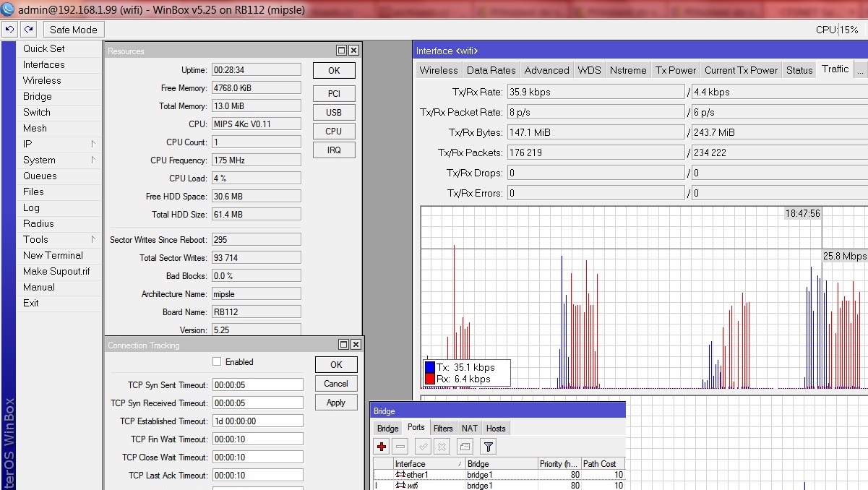Click the undo arrow in WinBox toolbar

click(9, 30)
